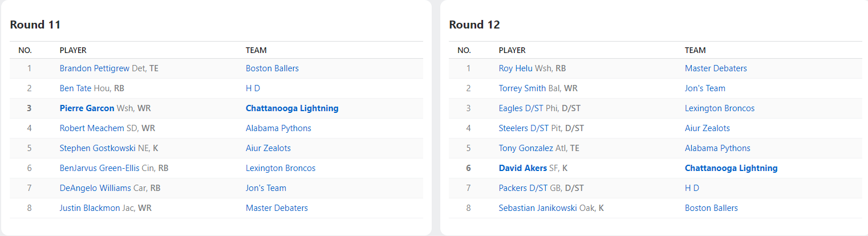
Task: Open Packers D/ST link
Action: 522,188
